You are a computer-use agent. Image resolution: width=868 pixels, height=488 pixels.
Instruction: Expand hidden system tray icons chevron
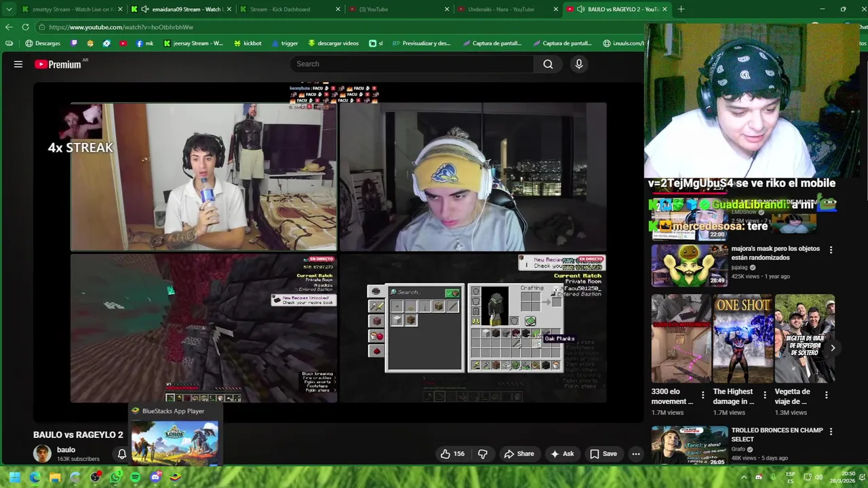click(x=744, y=477)
